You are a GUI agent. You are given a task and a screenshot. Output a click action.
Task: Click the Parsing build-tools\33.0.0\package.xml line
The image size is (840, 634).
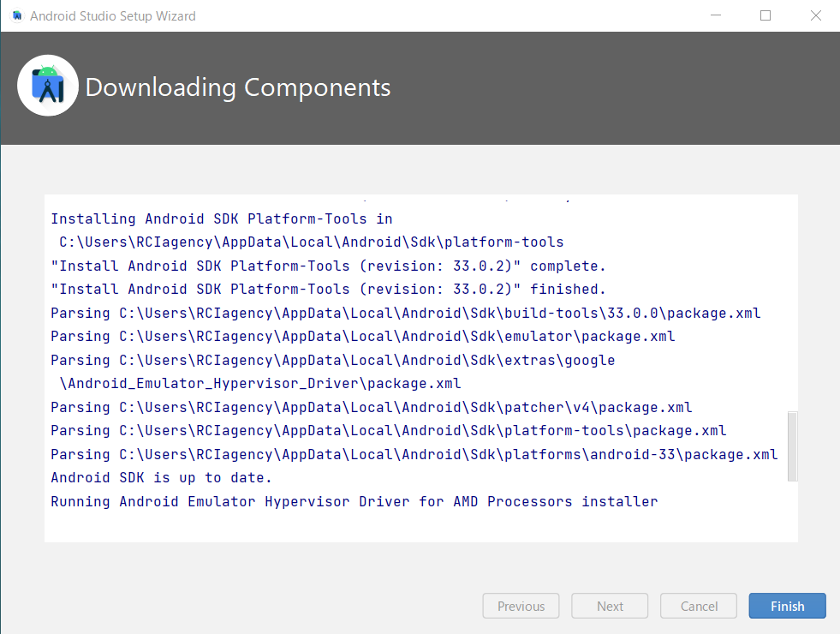pyautogui.click(x=406, y=313)
